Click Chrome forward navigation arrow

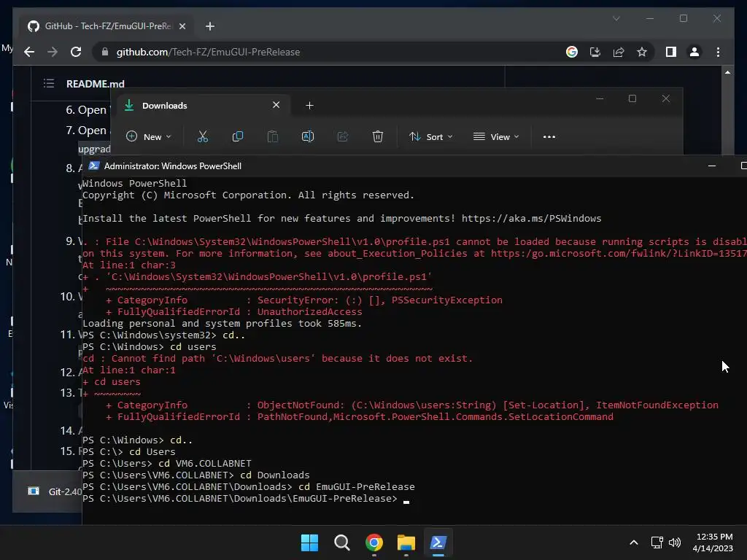[x=53, y=52]
